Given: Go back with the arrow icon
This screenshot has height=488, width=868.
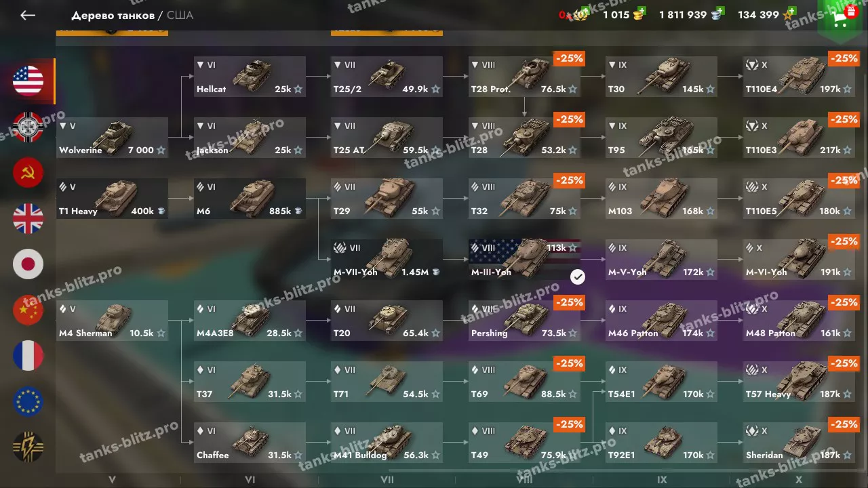Looking at the screenshot, I should pos(28,15).
